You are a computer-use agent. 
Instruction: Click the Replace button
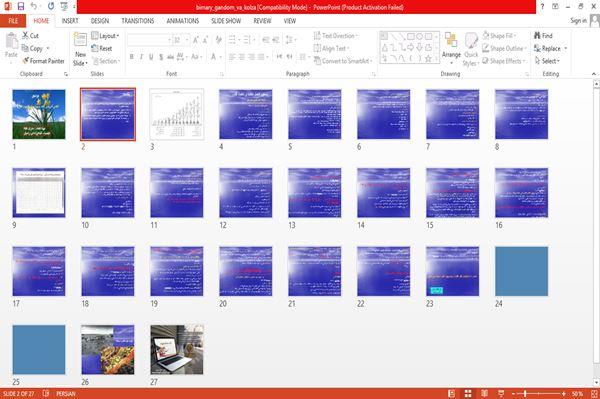[550, 48]
